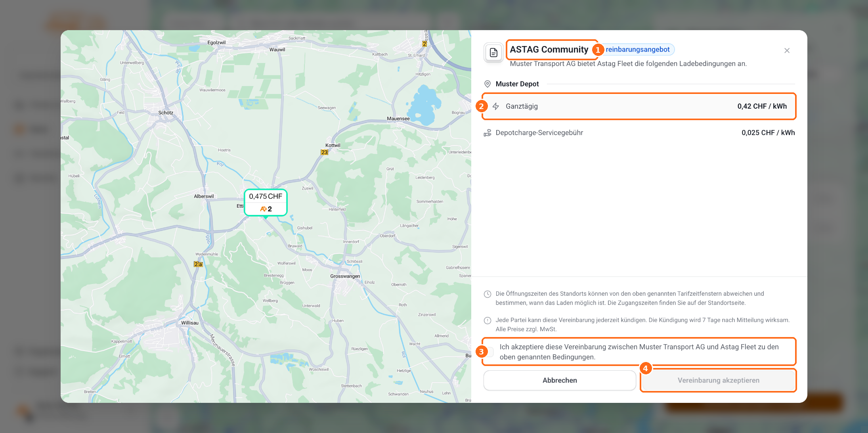Screen dimensions: 868x433
Task: Click the 2a road shield near Wydenmühle
Action: [198, 264]
